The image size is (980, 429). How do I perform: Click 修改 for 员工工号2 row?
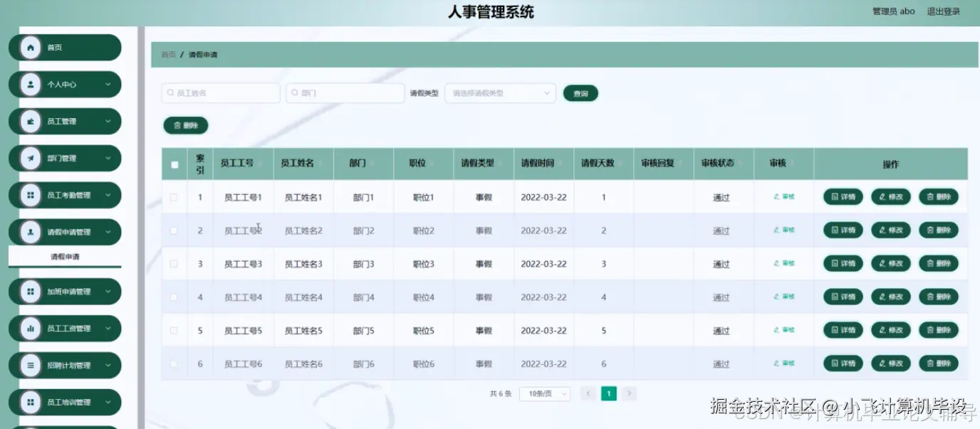[891, 231]
